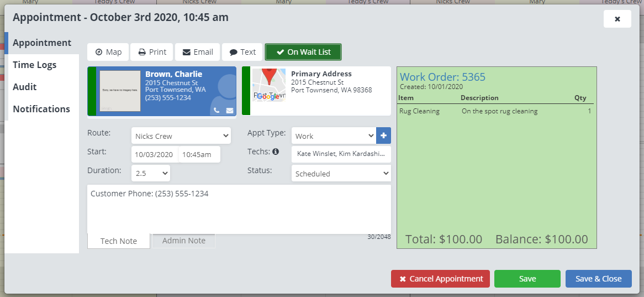Click the info icon next to Techs
This screenshot has height=297, width=644.
tap(276, 152)
